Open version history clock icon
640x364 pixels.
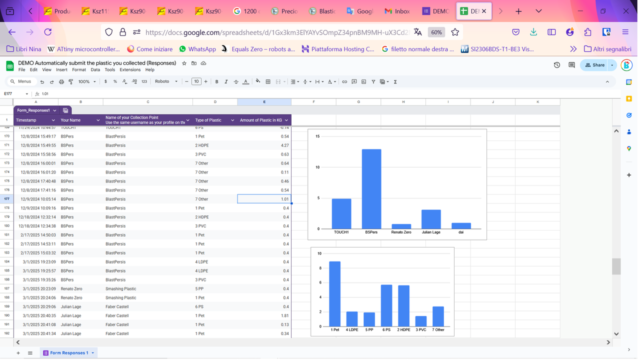(557, 65)
